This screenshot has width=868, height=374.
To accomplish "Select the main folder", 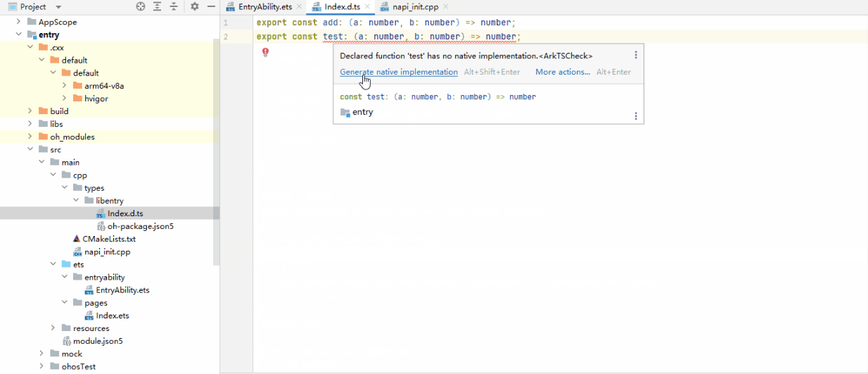I will [70, 162].
